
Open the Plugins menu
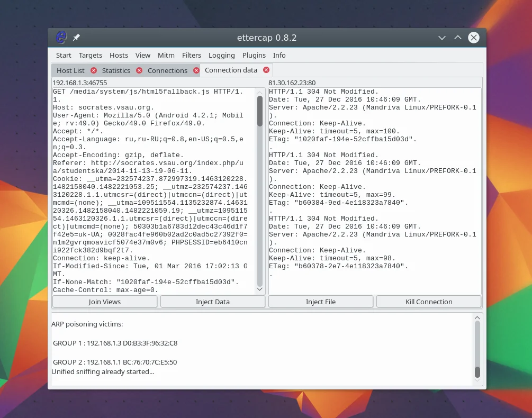click(x=254, y=55)
